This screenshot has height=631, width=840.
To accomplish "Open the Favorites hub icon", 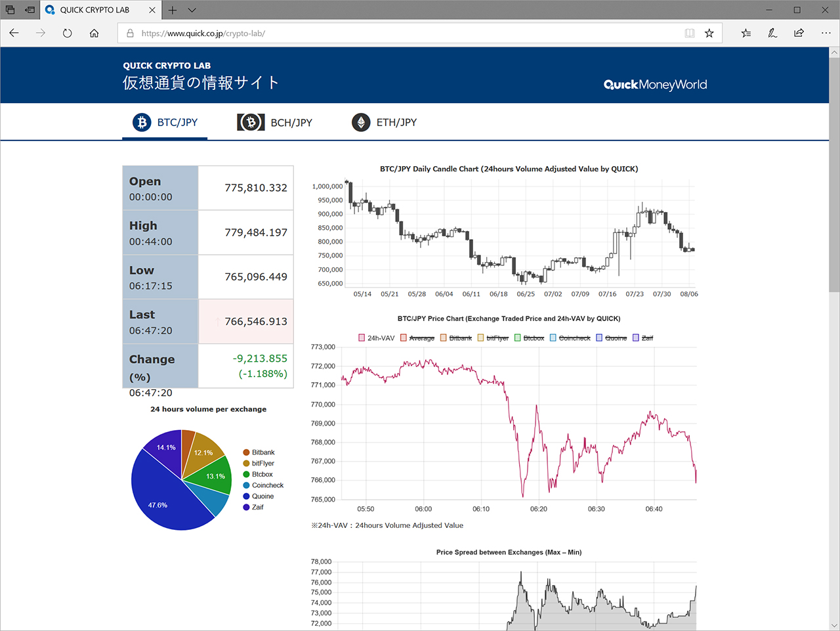I will click(745, 33).
